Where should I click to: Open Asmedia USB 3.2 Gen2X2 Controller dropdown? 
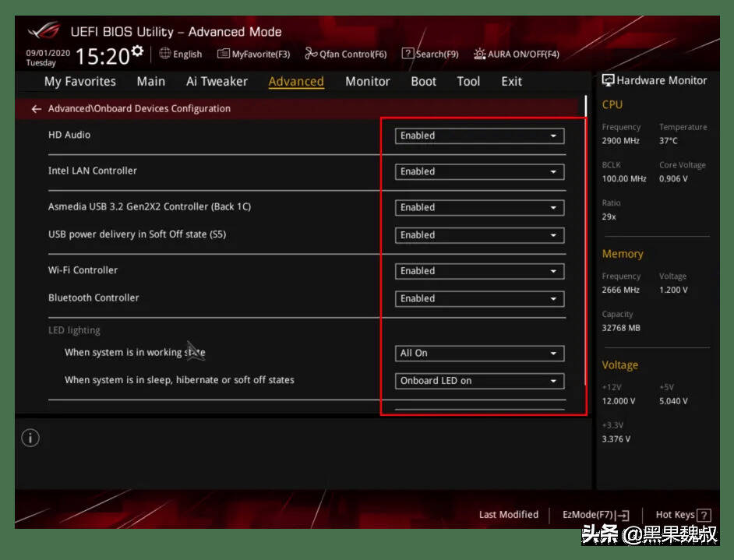click(479, 208)
